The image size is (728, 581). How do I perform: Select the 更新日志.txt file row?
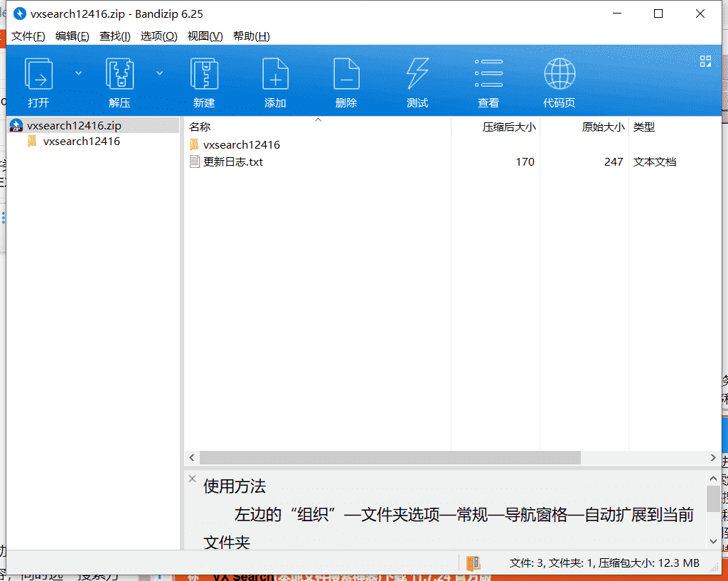(453, 161)
